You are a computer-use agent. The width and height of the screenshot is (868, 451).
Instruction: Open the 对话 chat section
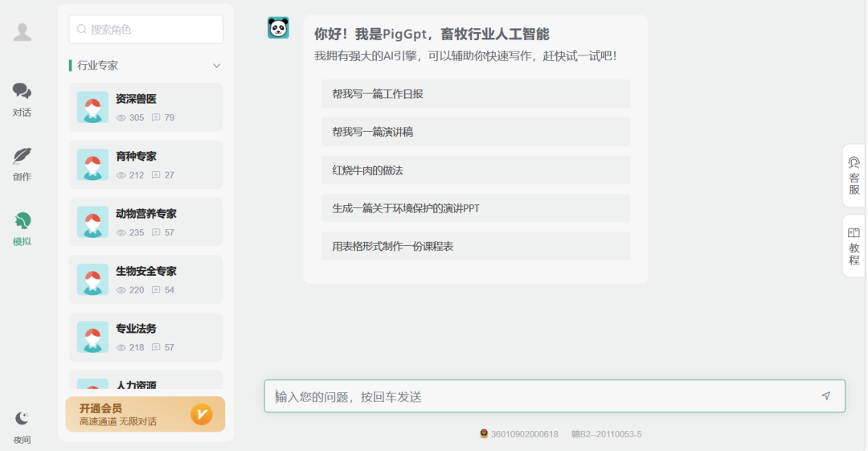pyautogui.click(x=22, y=100)
